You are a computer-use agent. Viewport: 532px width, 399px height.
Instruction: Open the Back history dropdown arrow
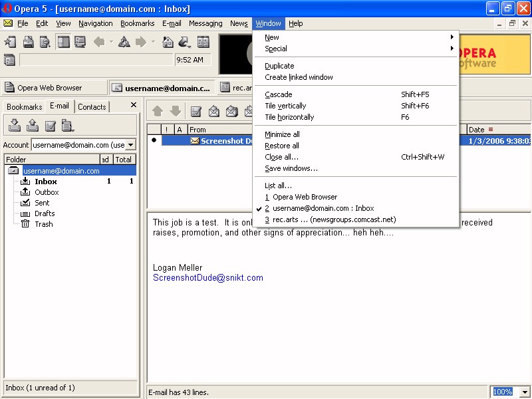[x=111, y=42]
